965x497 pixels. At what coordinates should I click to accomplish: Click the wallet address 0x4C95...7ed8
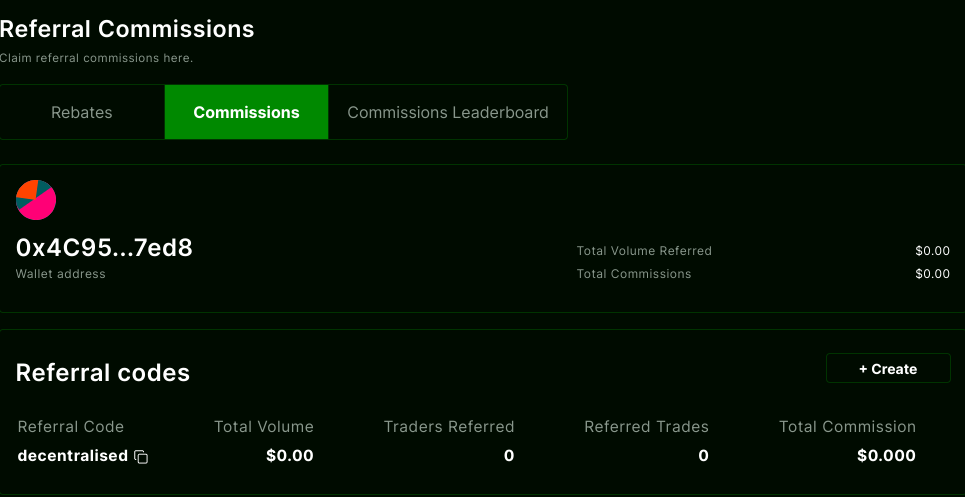pos(104,248)
